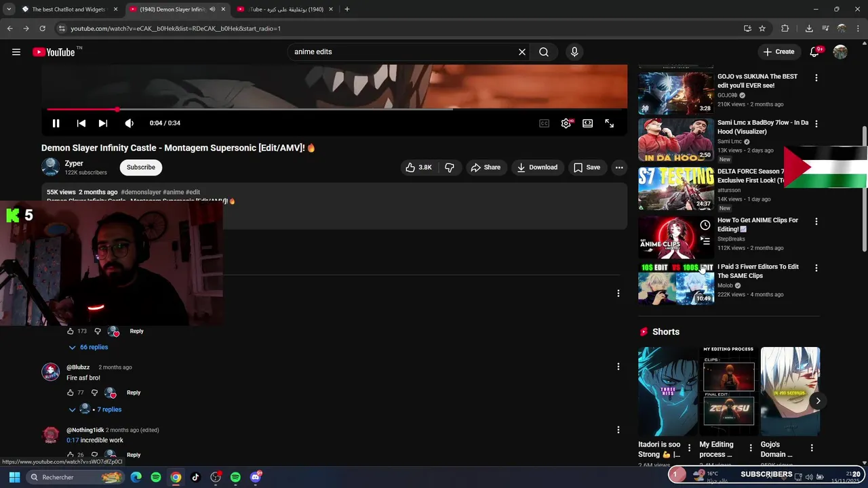The width and height of the screenshot is (868, 488).
Task: Mute the Demon Slayer tab audio icon
Action: pyautogui.click(x=212, y=9)
